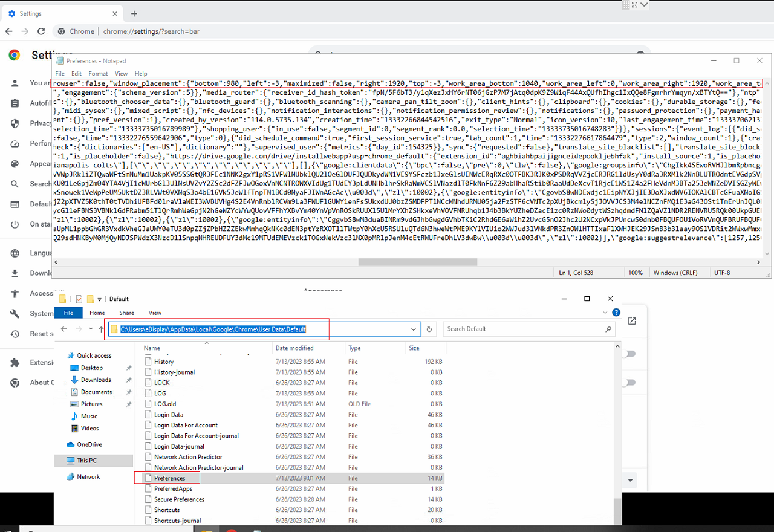Open Search engine settings magnifier icon

[x=15, y=184]
